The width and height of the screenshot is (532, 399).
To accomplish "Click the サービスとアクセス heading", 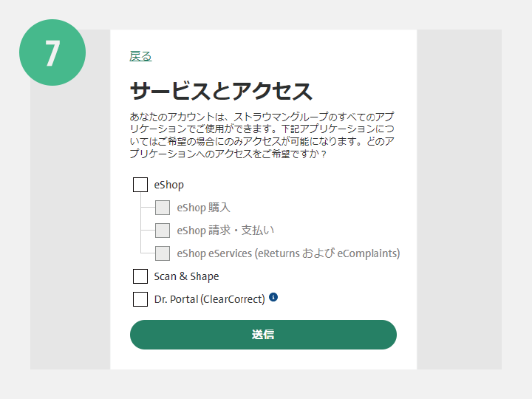I will point(221,91).
